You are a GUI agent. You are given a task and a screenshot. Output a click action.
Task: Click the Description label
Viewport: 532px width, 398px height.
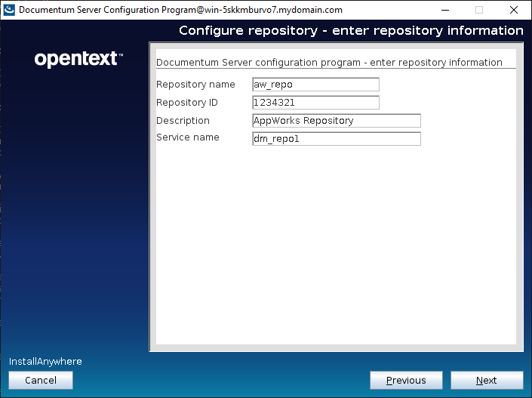183,121
